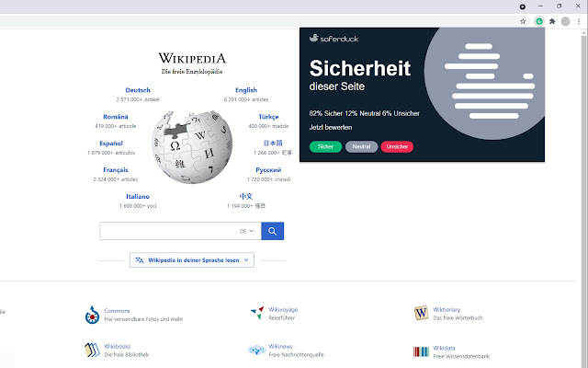Open the English Wikipedia link
The height and width of the screenshot is (368, 588).
click(246, 90)
